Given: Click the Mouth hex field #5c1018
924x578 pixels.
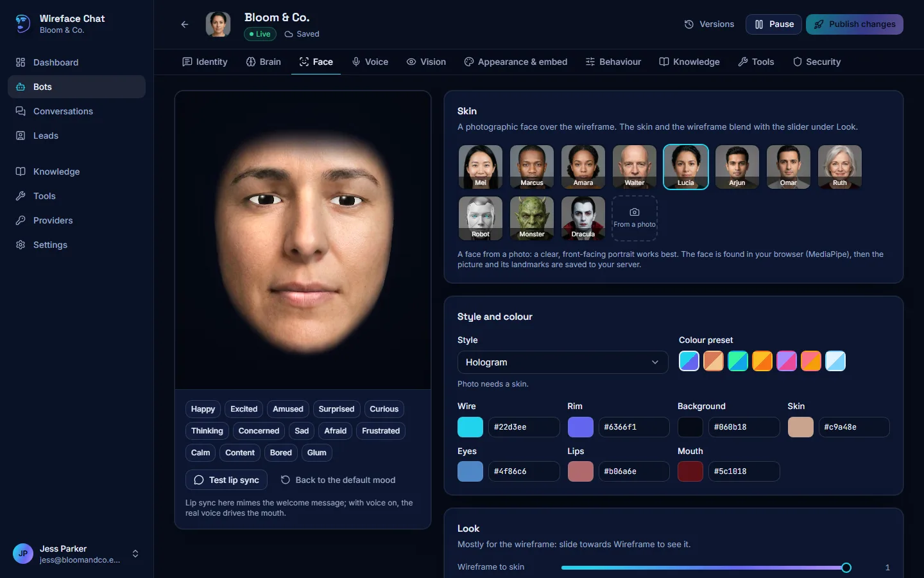Looking at the screenshot, I should click(x=744, y=471).
